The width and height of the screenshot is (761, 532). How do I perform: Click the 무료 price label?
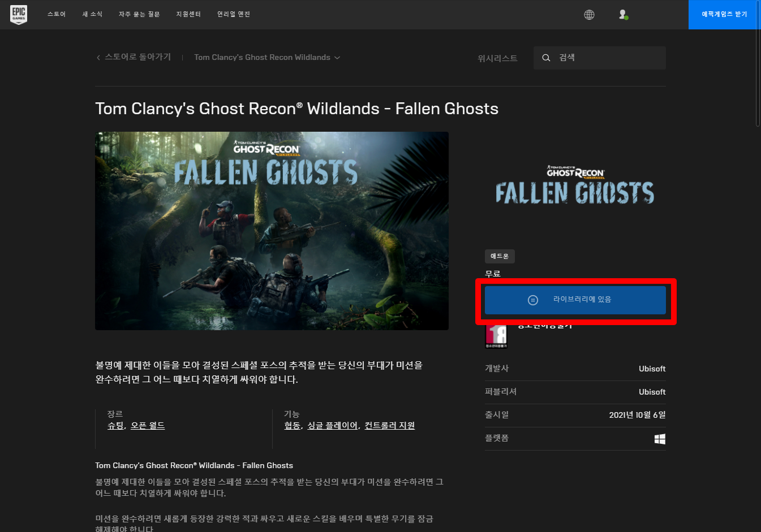[493, 274]
